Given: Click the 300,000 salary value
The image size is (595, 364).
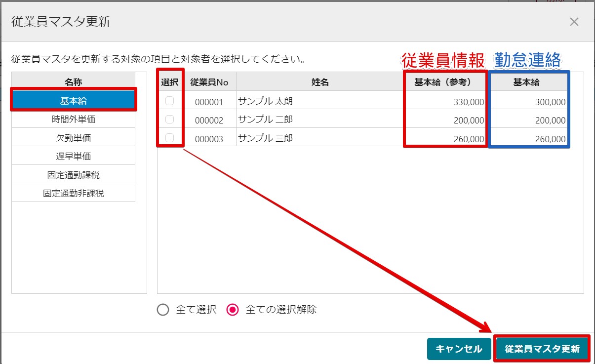Looking at the screenshot, I should click(551, 102).
